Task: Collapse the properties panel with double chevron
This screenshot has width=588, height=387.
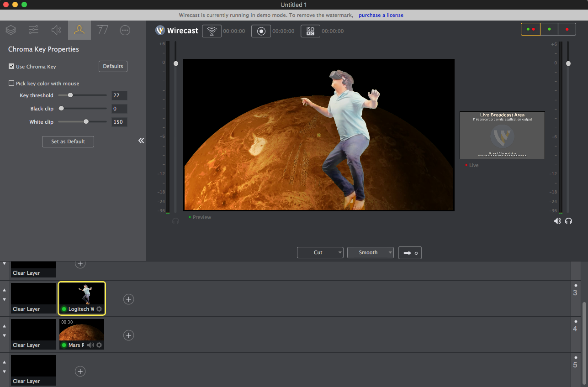Action: click(x=141, y=141)
